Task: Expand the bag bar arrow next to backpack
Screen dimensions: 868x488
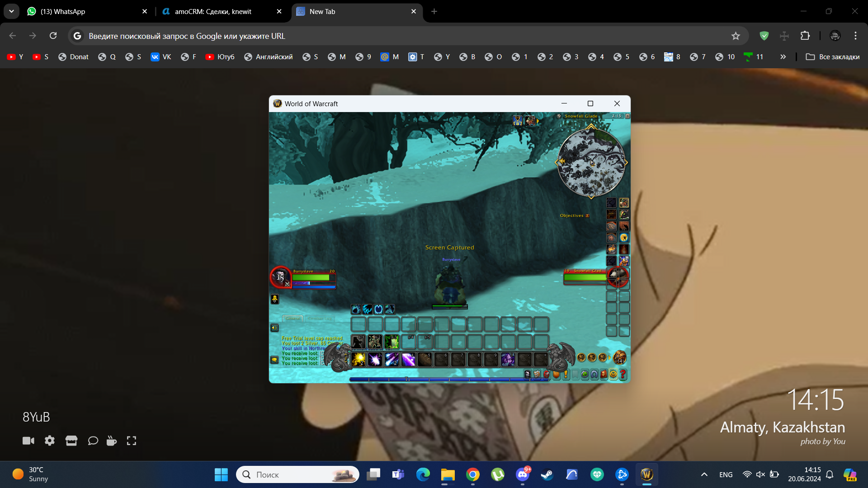Action: click(610, 357)
